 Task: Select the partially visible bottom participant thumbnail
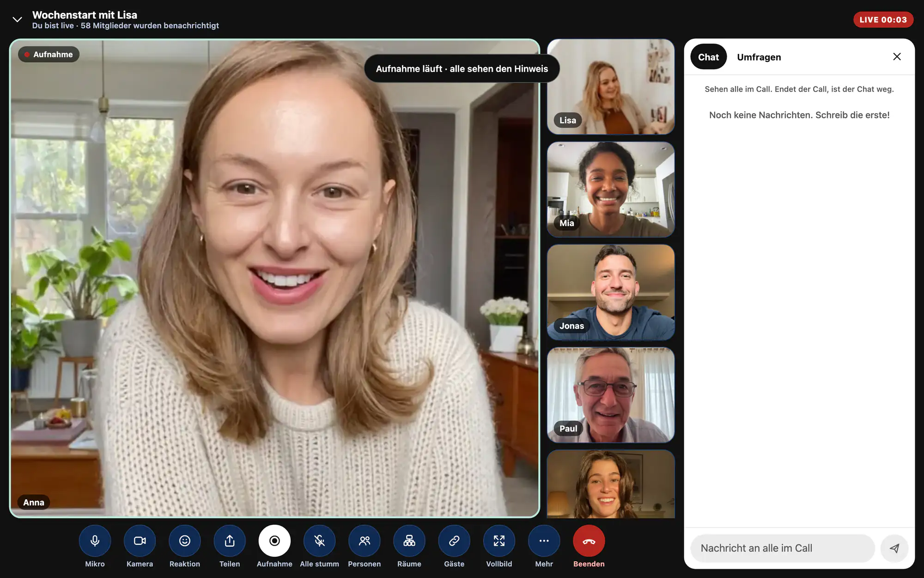click(611, 484)
